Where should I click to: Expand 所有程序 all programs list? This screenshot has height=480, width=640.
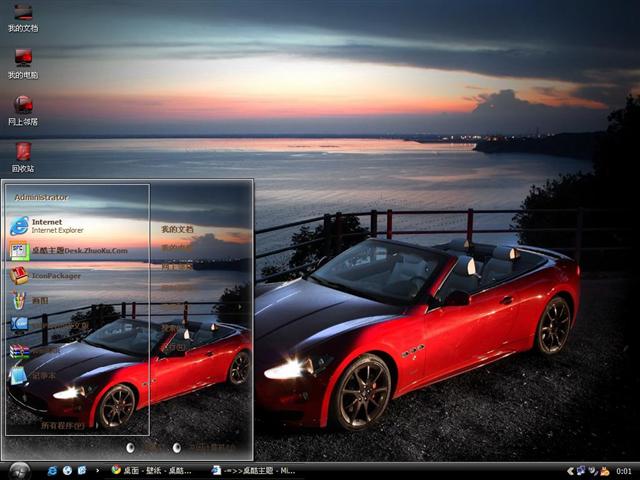coord(62,425)
